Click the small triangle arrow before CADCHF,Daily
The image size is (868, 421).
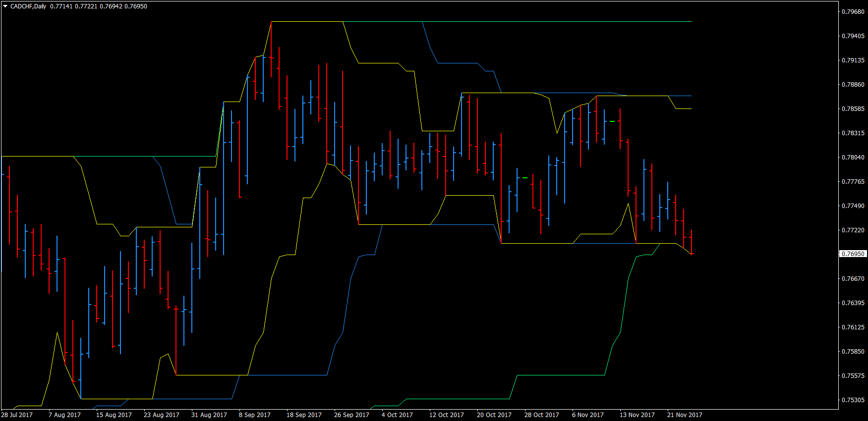5,6
